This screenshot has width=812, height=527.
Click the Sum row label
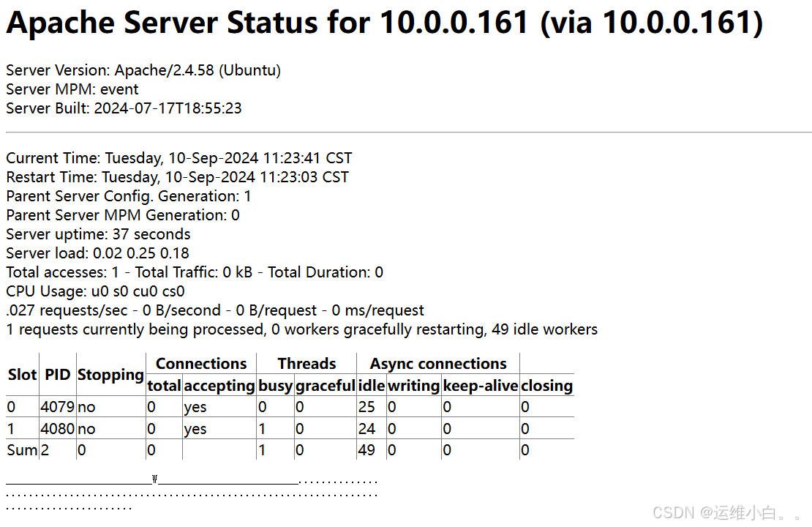click(22, 450)
